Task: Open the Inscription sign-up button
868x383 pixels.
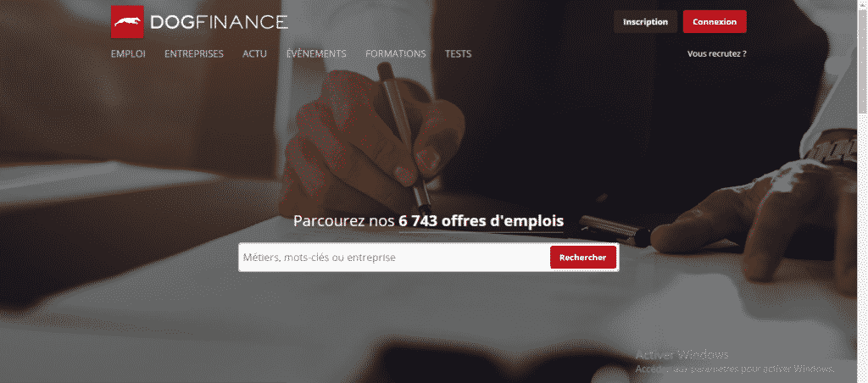Action: 645,22
